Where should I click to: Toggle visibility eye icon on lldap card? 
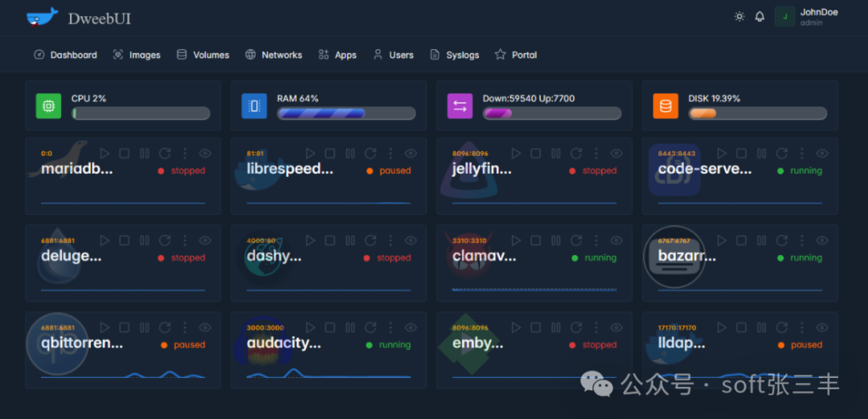click(x=822, y=327)
